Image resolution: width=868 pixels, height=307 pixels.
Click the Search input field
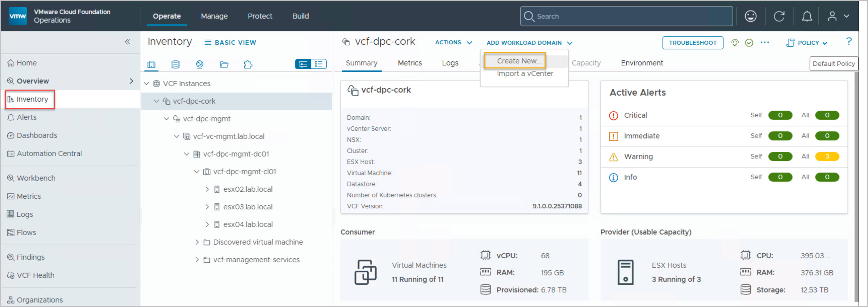(626, 16)
